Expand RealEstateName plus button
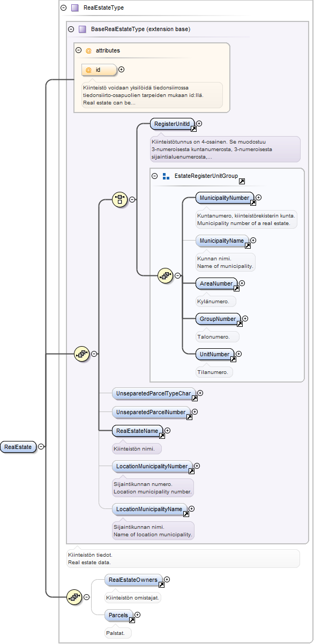This screenshot has height=644, width=314. coord(168,430)
